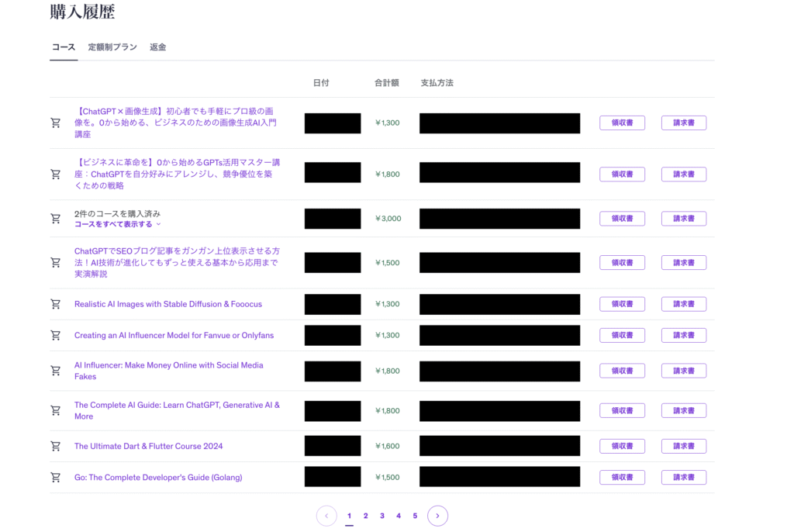Click cart icon beside Complete AI Guide course
The image size is (794, 532).
(56, 410)
